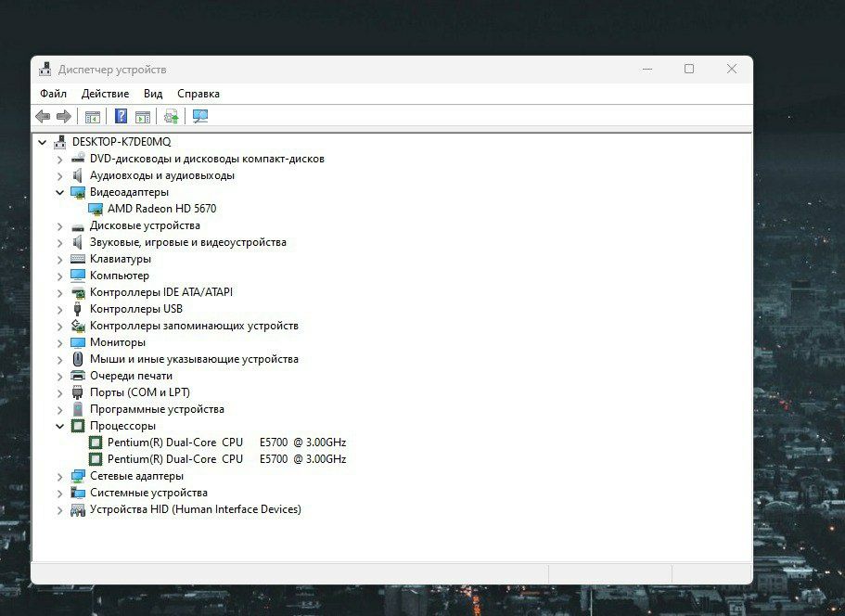This screenshot has width=845, height=616.
Task: Click first Pentium E5700 processor icon
Action: (x=96, y=443)
